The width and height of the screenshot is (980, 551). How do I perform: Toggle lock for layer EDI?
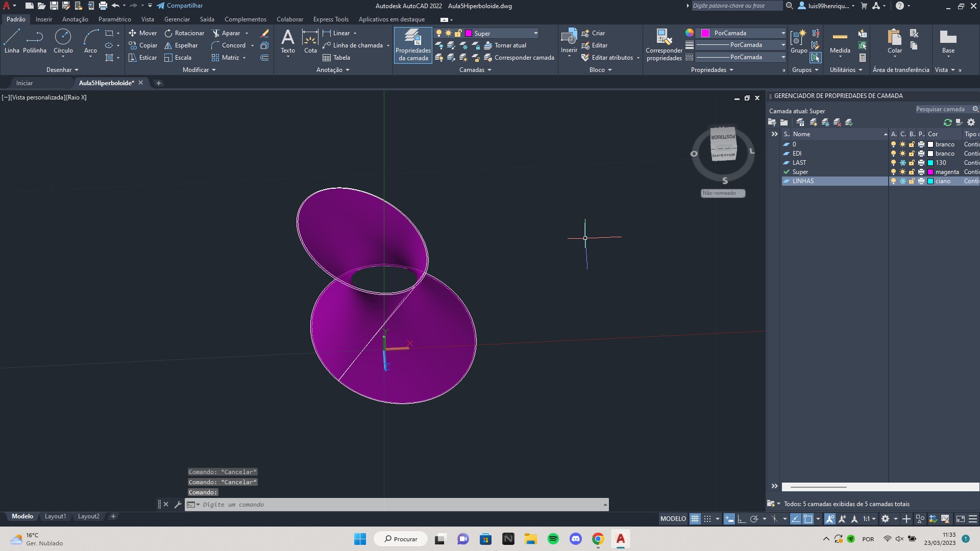tap(912, 154)
